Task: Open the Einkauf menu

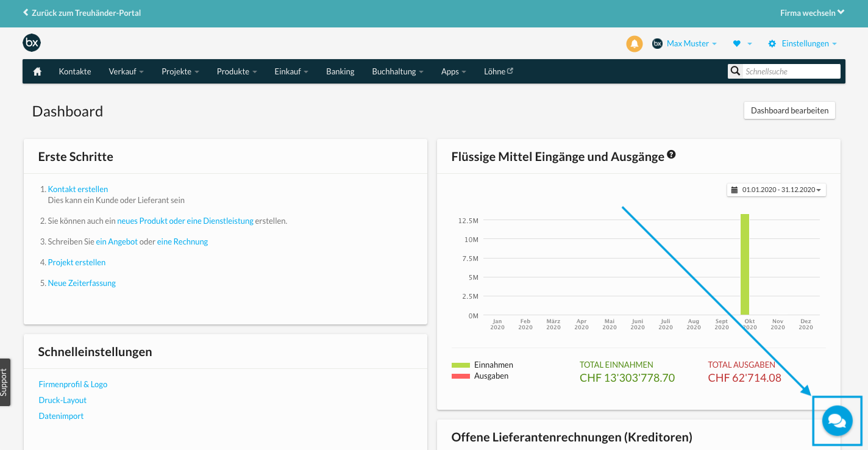Action: (x=291, y=71)
